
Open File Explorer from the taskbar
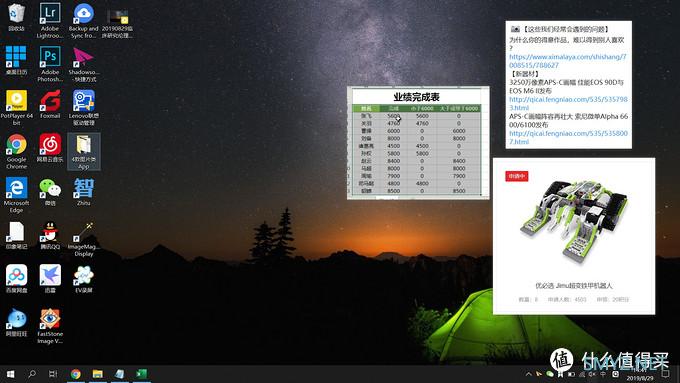[x=98, y=374]
